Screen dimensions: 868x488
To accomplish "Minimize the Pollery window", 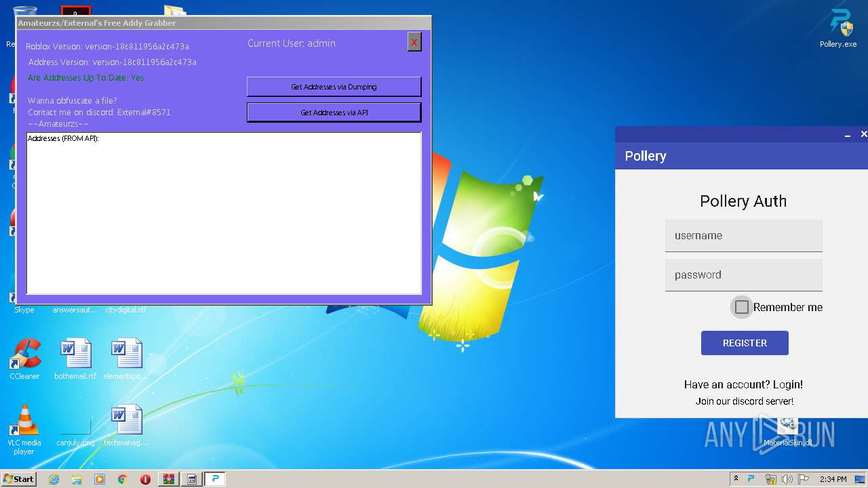I will pos(847,135).
